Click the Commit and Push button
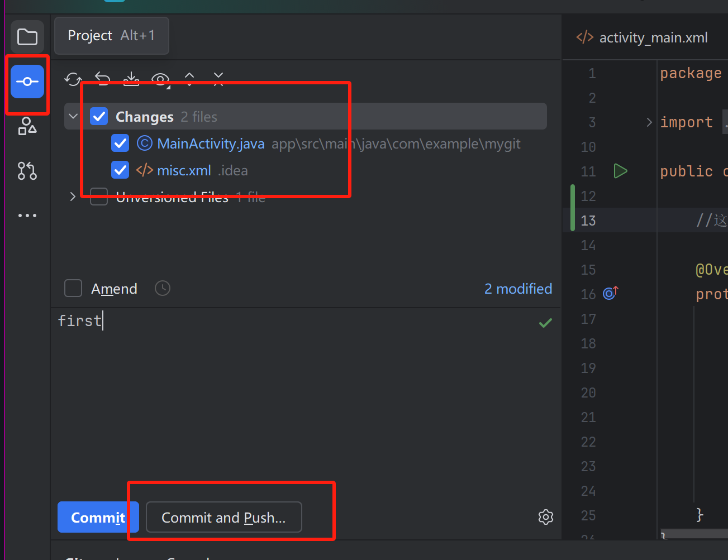 coord(223,517)
